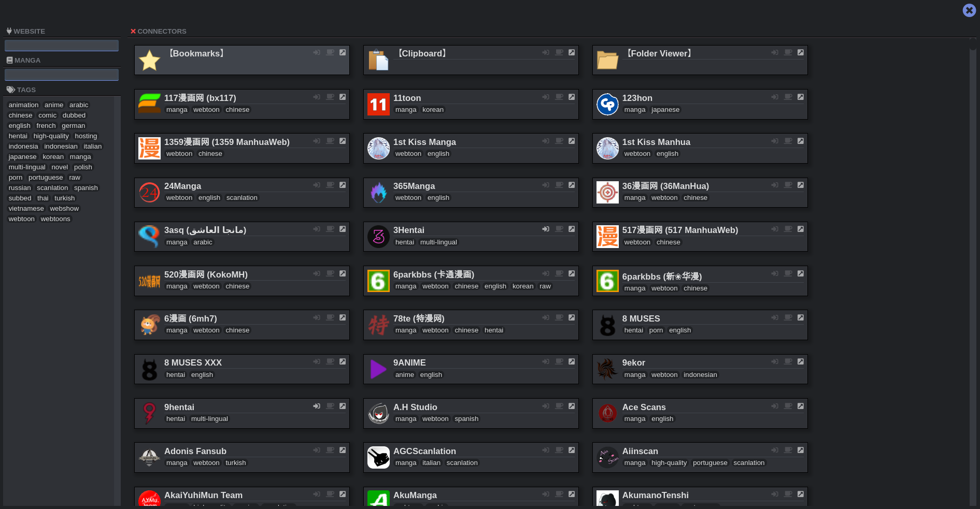980x509 pixels.
Task: Click login icon on 8 MUSES card
Action: pos(775,317)
